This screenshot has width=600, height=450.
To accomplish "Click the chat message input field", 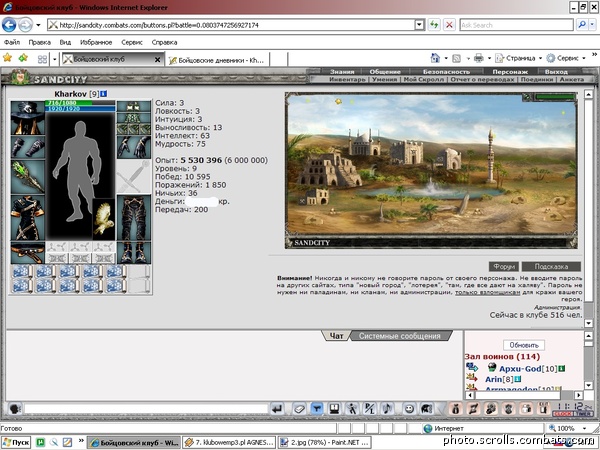I will pos(146,409).
